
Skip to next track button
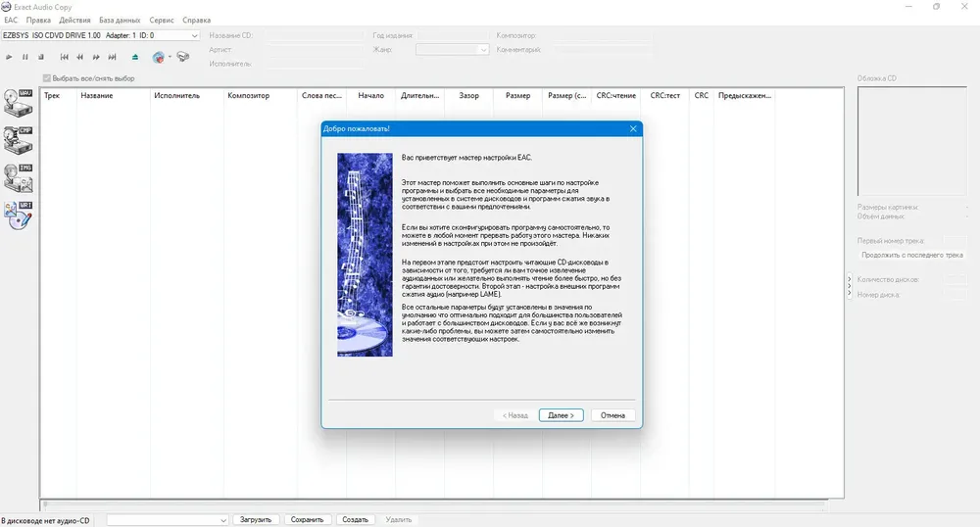pyautogui.click(x=113, y=57)
